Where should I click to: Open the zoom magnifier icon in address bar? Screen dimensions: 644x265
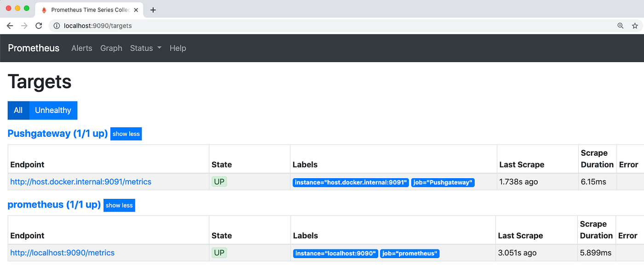620,26
